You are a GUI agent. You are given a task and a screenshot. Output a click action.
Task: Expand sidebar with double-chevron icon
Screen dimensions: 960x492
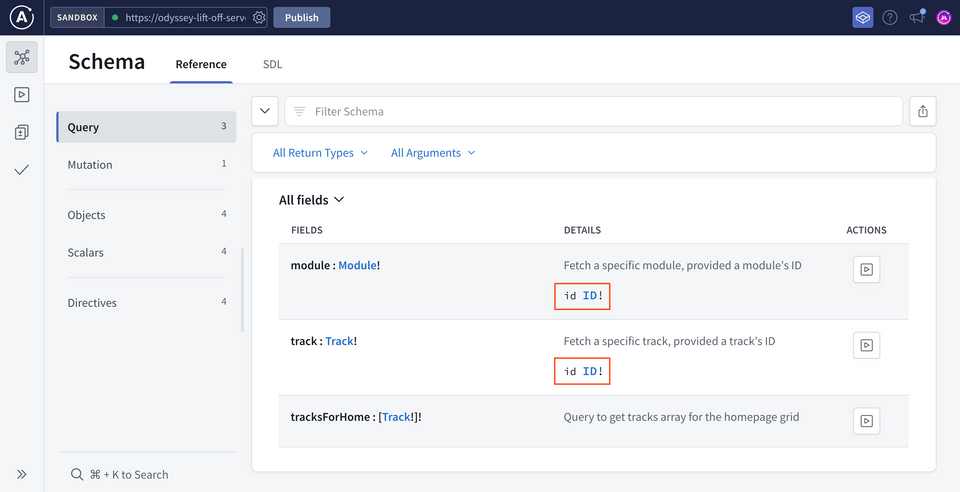coord(22,474)
